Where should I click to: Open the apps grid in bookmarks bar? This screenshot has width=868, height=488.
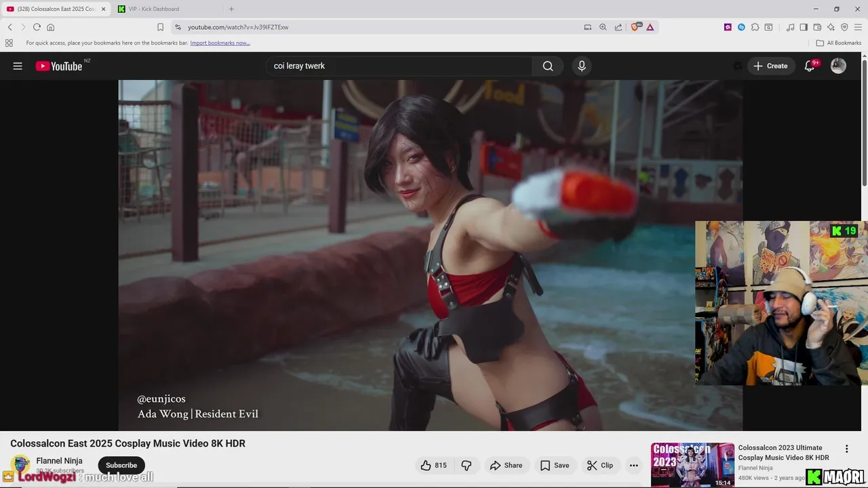click(9, 43)
